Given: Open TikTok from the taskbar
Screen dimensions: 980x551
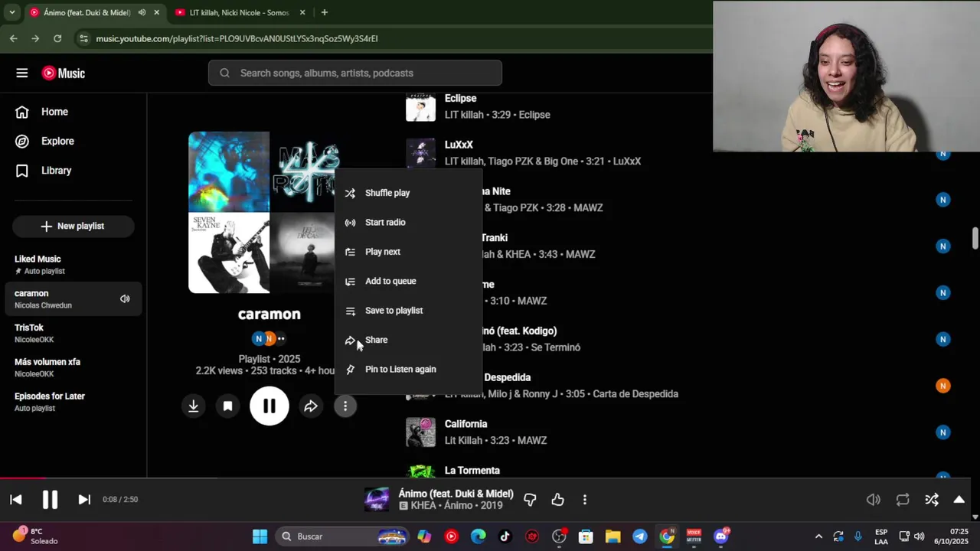Looking at the screenshot, I should click(505, 536).
